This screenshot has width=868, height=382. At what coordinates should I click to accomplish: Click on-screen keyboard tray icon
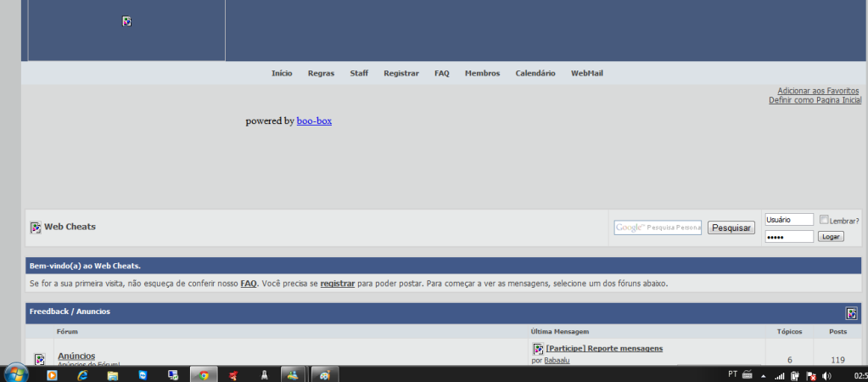tap(748, 374)
